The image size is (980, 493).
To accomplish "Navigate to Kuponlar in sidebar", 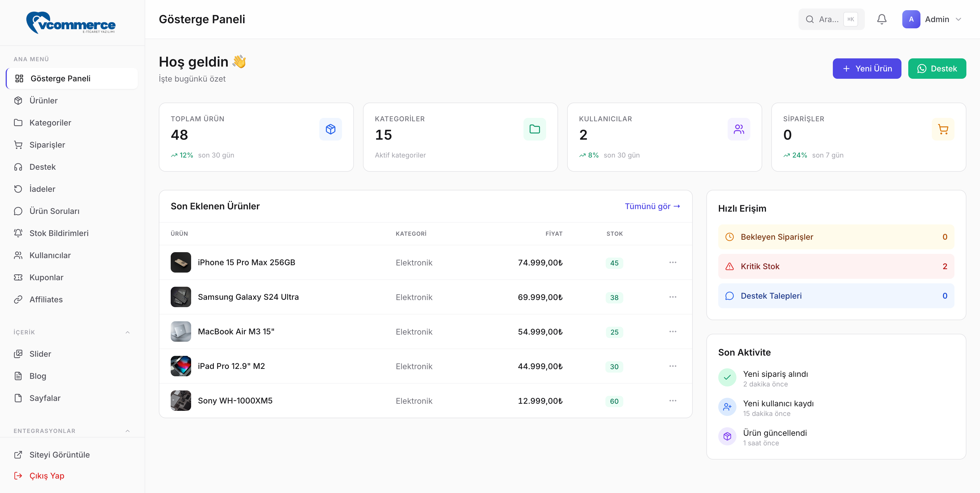I will (x=47, y=277).
